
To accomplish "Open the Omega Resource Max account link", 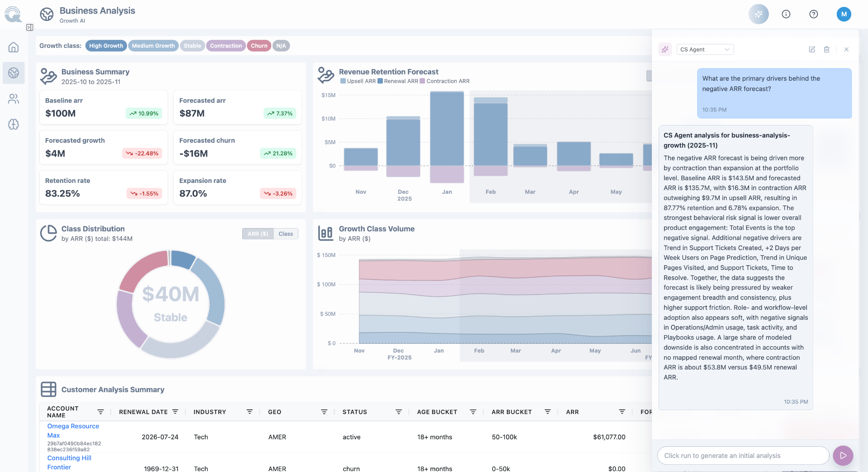I will point(73,431).
